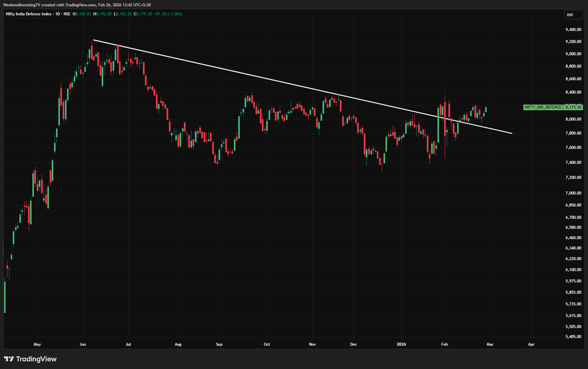Image resolution: width=588 pixels, height=369 pixels.
Task: Click the Jun label on time axis
Action: pos(83,344)
